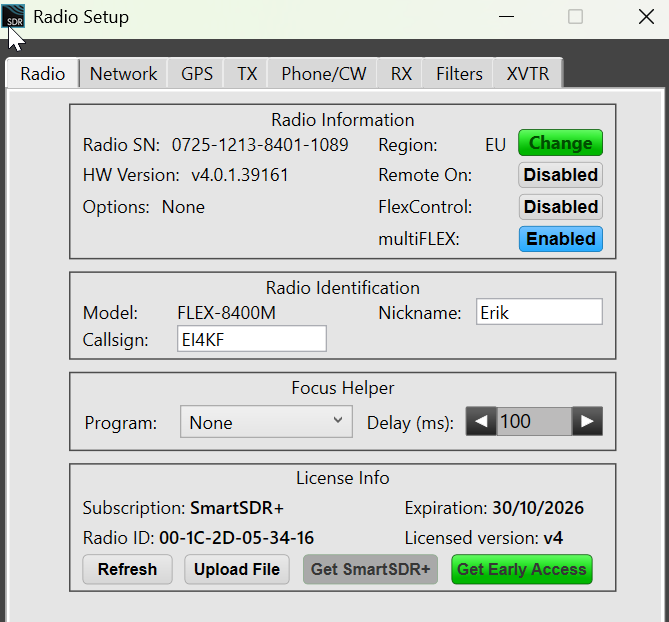Decrease Delay with left arrow
This screenshot has height=622, width=669.
481,421
